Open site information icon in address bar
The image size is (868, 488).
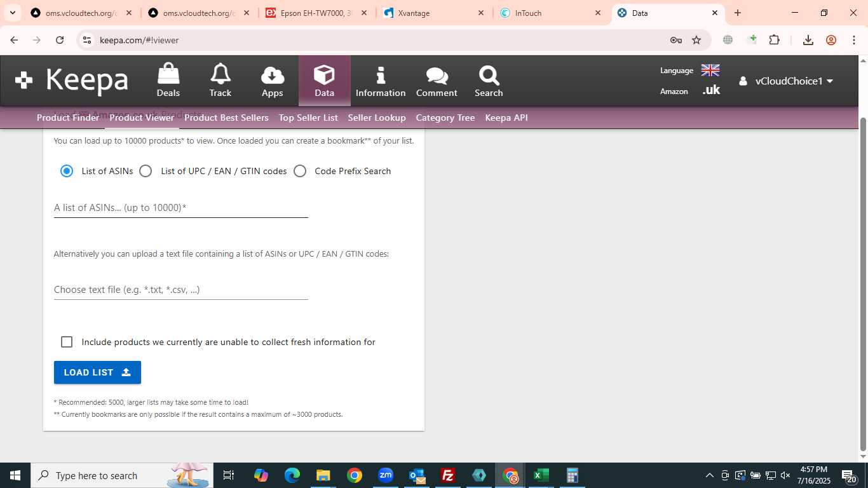coord(88,40)
